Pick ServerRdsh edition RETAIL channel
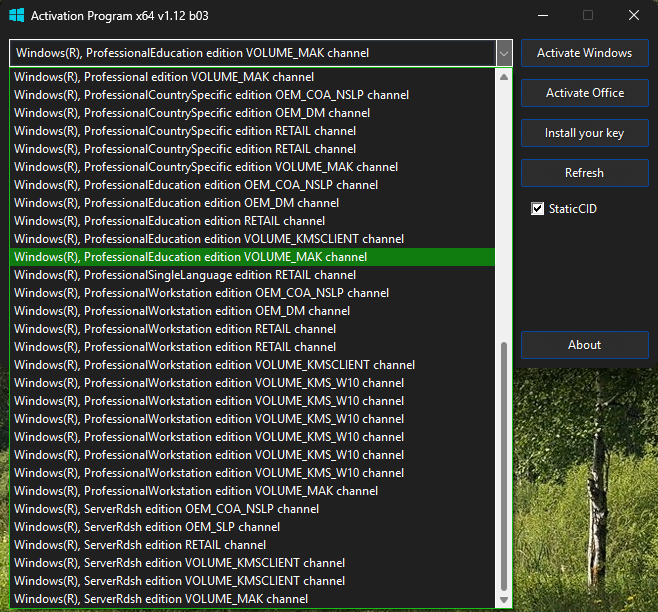This screenshot has width=658, height=612. point(252,545)
